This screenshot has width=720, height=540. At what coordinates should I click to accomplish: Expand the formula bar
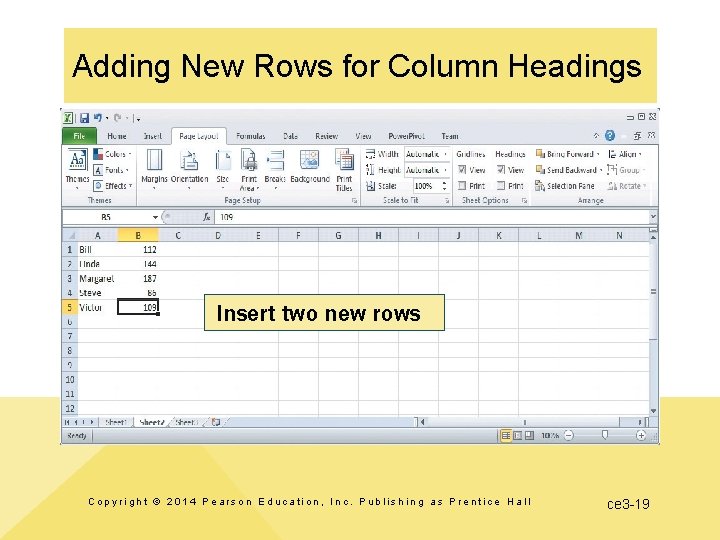pos(653,216)
